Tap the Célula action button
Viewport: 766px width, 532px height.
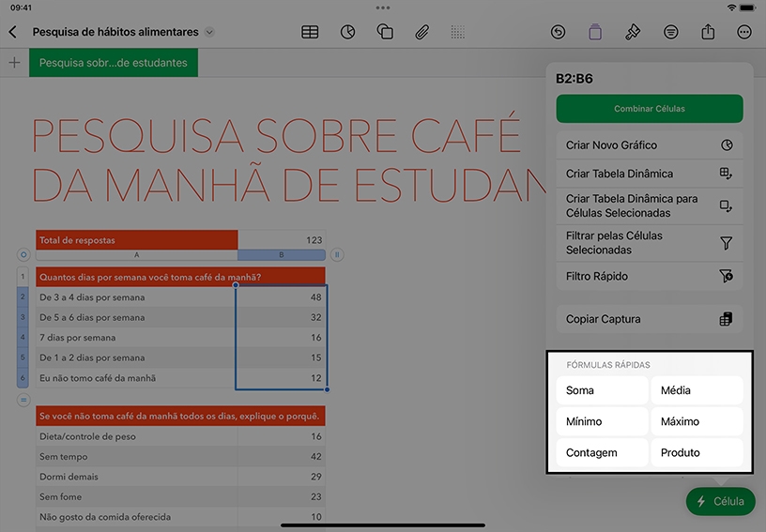click(721, 501)
